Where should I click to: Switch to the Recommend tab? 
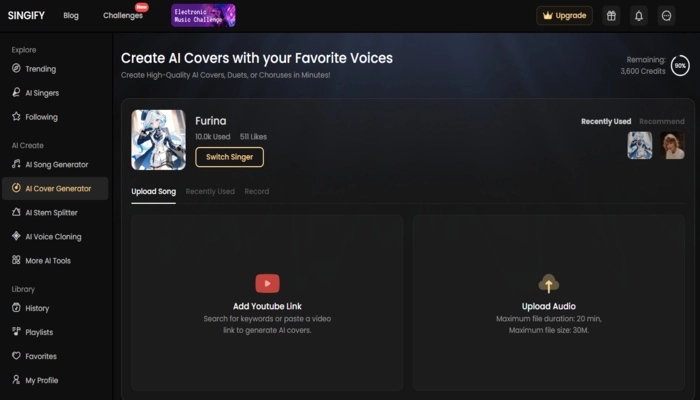click(x=662, y=121)
